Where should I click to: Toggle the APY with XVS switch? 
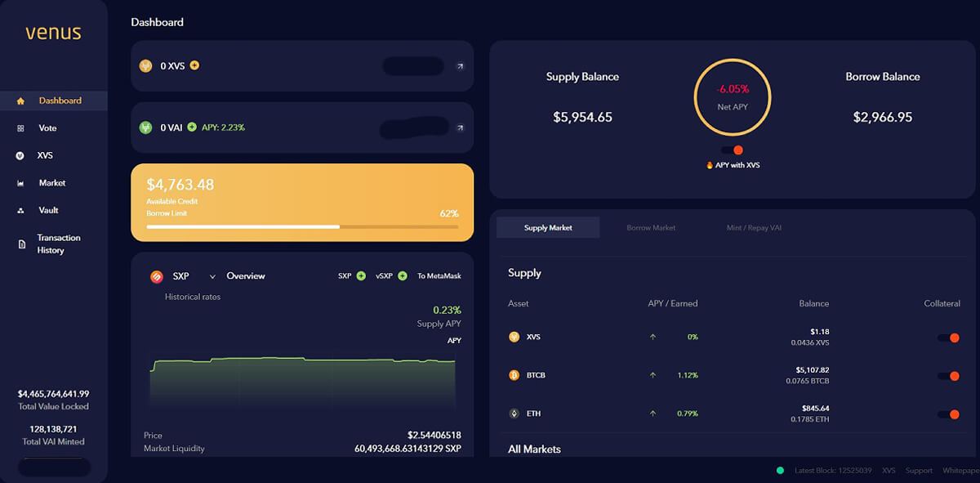coord(733,150)
